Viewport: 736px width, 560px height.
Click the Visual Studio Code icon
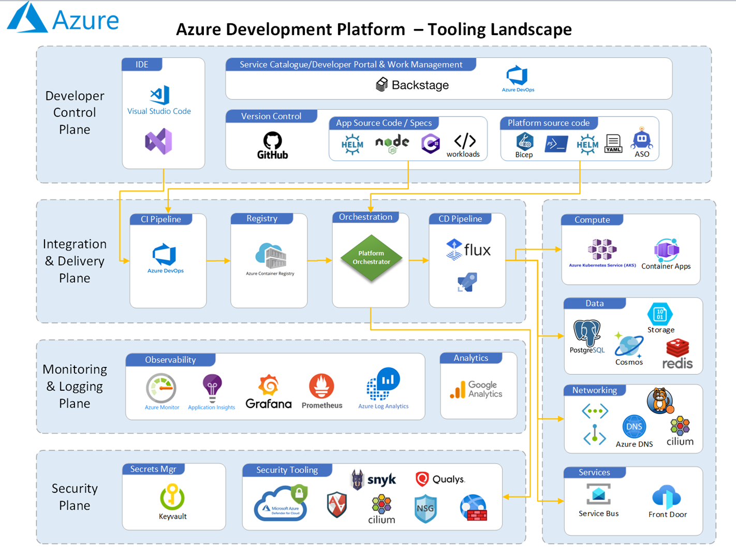coord(159,95)
